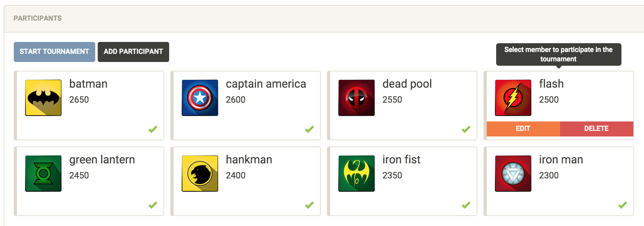Image resolution: width=644 pixels, height=226 pixels.
Task: Toggle captain america's green checkmark
Action: (309, 129)
